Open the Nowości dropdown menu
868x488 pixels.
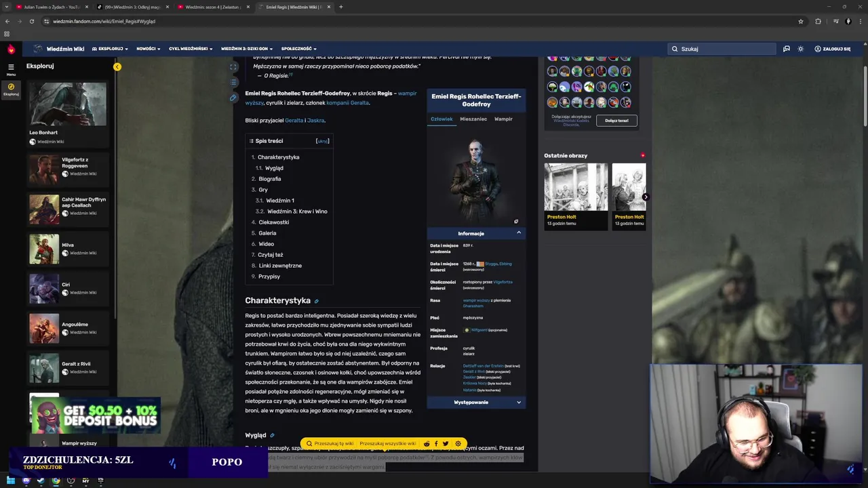[148, 49]
